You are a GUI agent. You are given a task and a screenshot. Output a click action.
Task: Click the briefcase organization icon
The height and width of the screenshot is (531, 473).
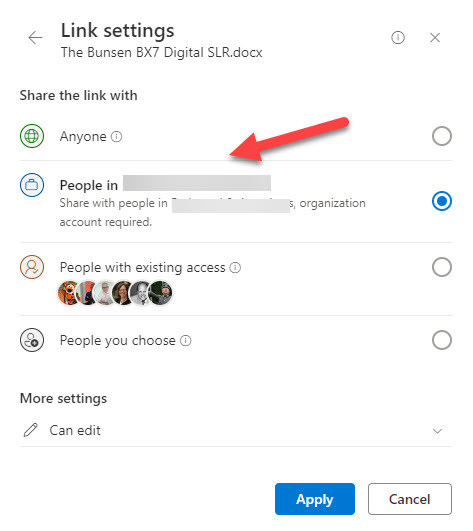click(x=32, y=185)
